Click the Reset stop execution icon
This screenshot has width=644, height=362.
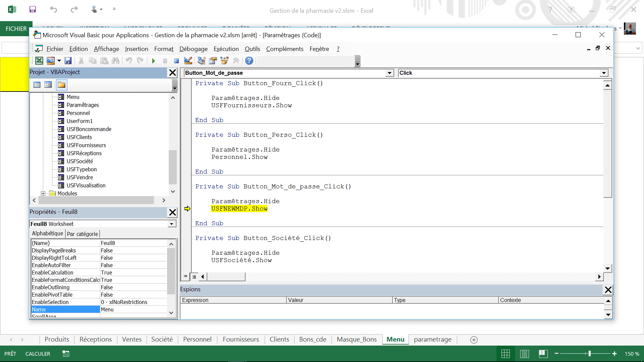[x=176, y=61]
